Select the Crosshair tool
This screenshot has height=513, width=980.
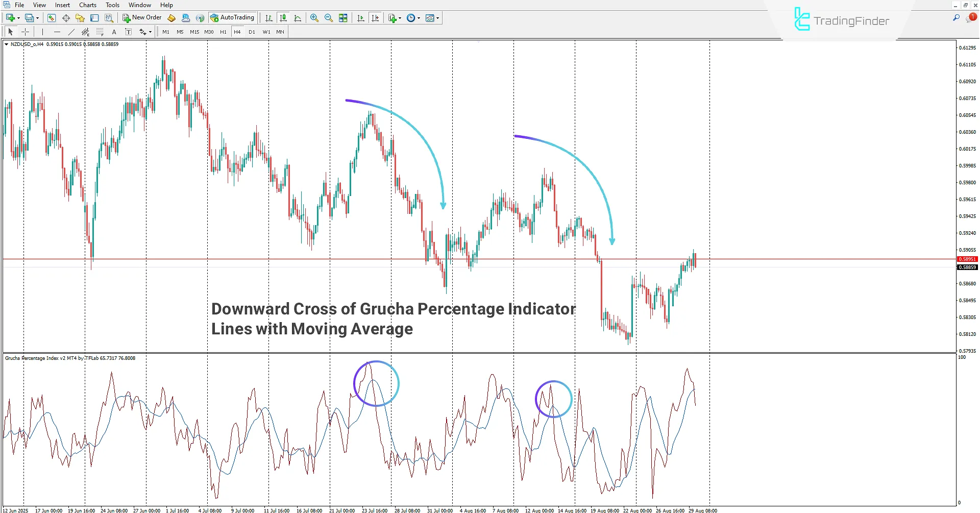(26, 32)
